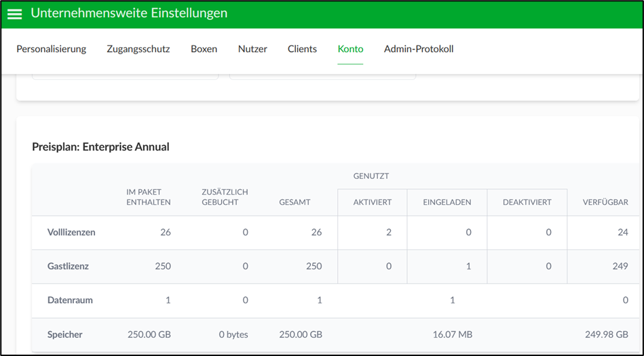Click the Gesamt column header
This screenshot has width=644, height=356.
pos(295,202)
